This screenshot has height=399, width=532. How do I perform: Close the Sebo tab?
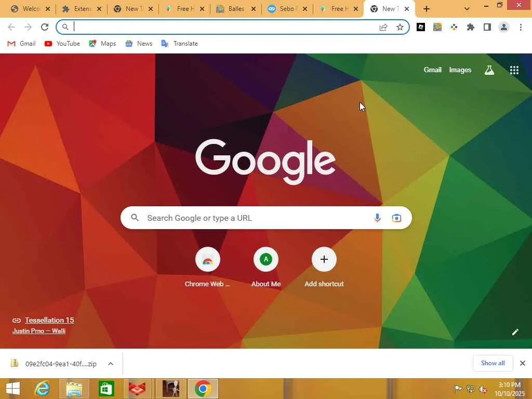click(x=304, y=9)
